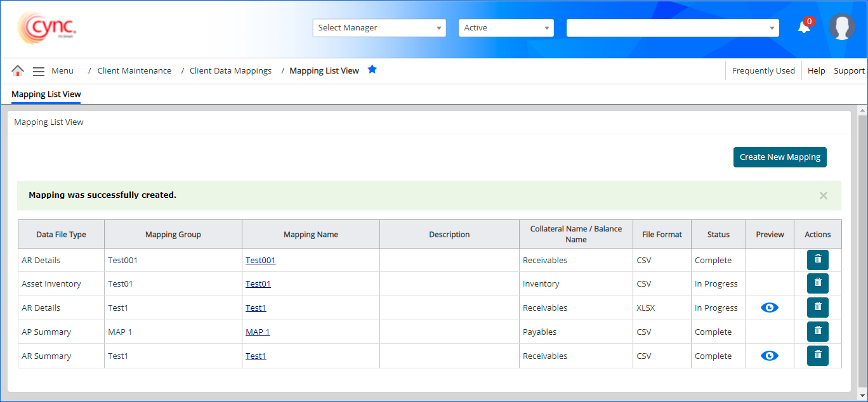The width and height of the screenshot is (868, 402).
Task: Expand the Select Manager dropdown
Action: point(379,28)
